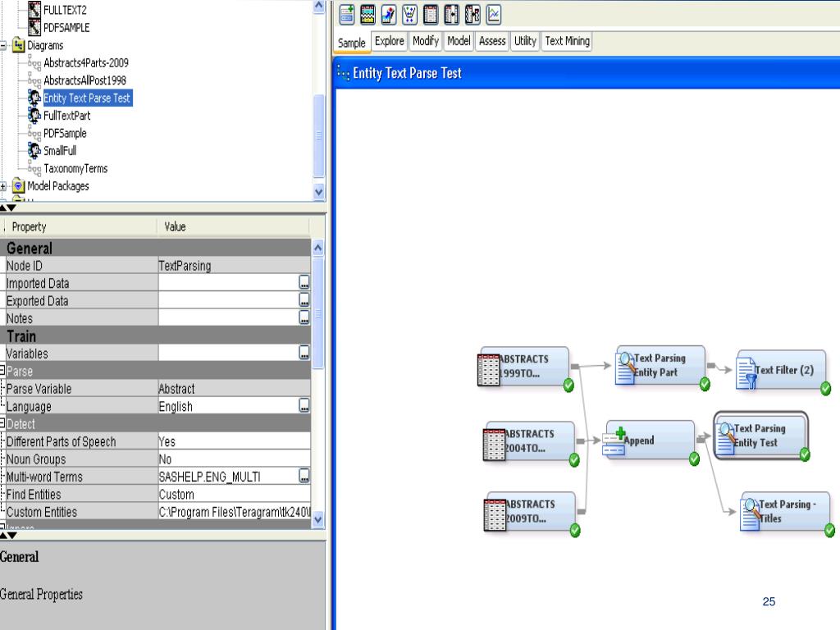Select Entity Text Parse Test tree item
The height and width of the screenshot is (630, 840).
(87, 98)
